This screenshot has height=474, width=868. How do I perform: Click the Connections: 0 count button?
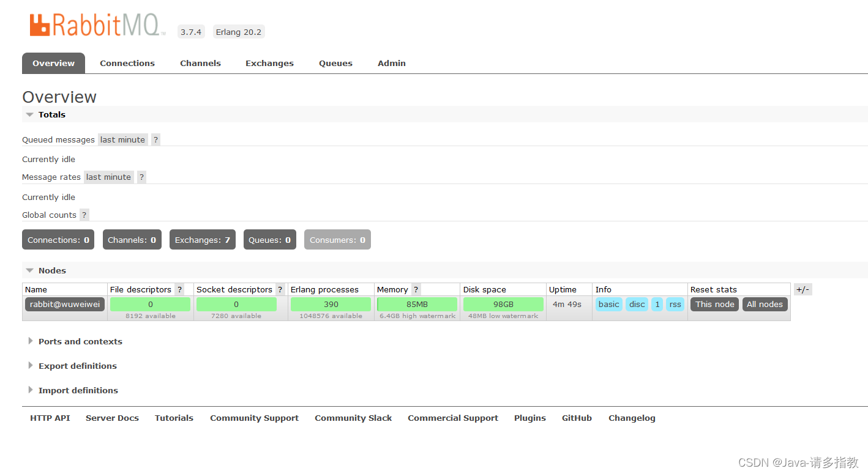(58, 240)
